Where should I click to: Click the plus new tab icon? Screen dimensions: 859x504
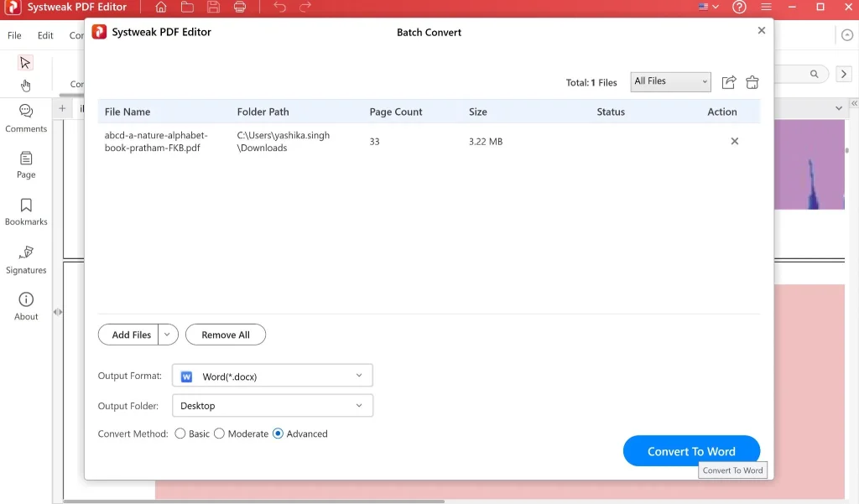coord(62,108)
